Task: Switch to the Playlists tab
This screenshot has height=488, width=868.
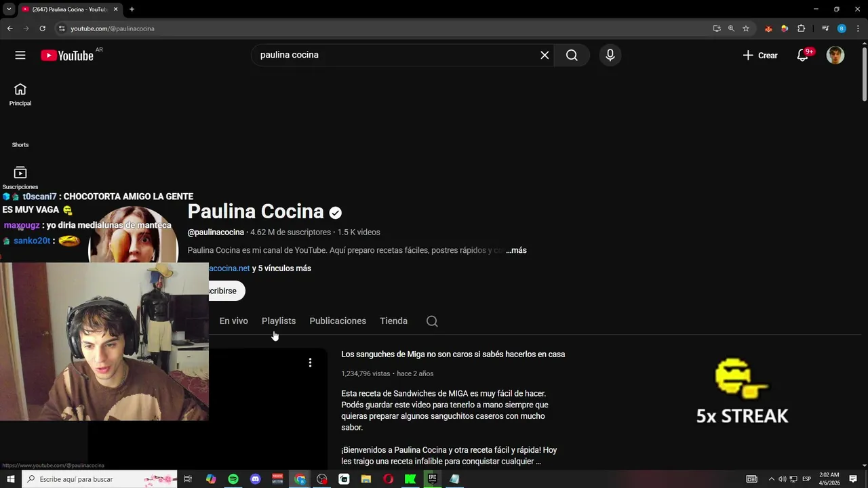Action: click(279, 321)
